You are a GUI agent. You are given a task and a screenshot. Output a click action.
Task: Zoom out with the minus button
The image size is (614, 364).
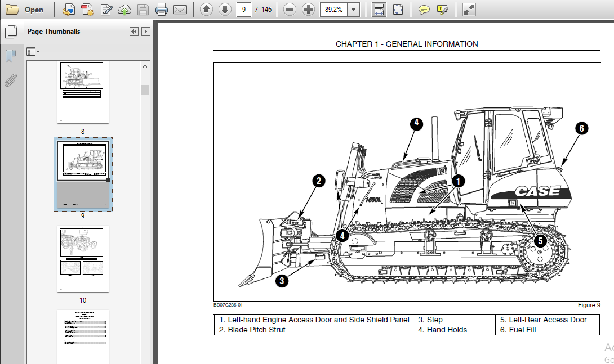290,10
